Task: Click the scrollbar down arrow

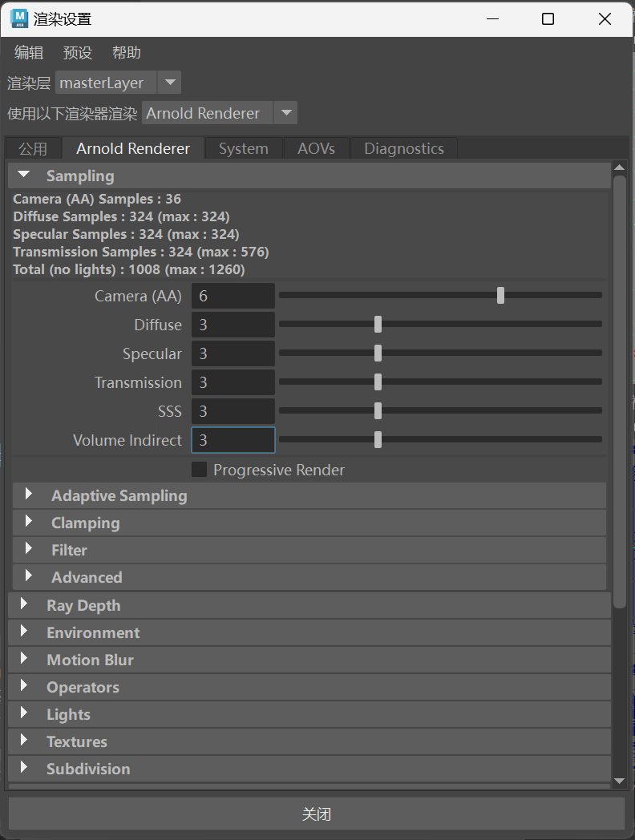Action: point(620,781)
